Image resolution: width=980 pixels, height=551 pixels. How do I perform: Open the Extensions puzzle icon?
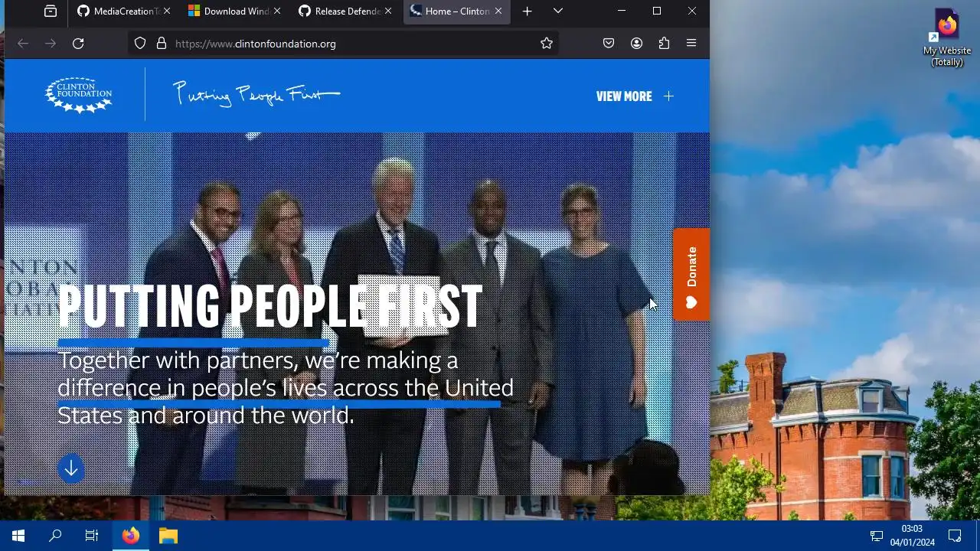[x=664, y=44]
